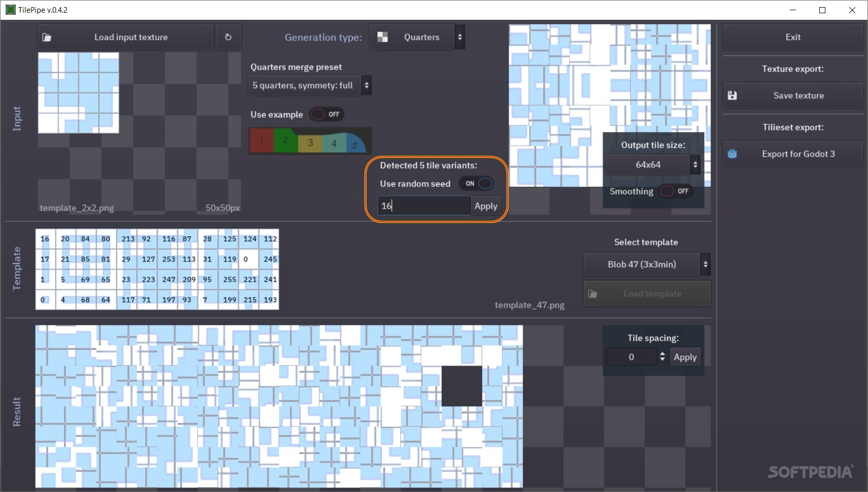
Task: Click the teal quarter 4 swatch
Action: (x=334, y=143)
